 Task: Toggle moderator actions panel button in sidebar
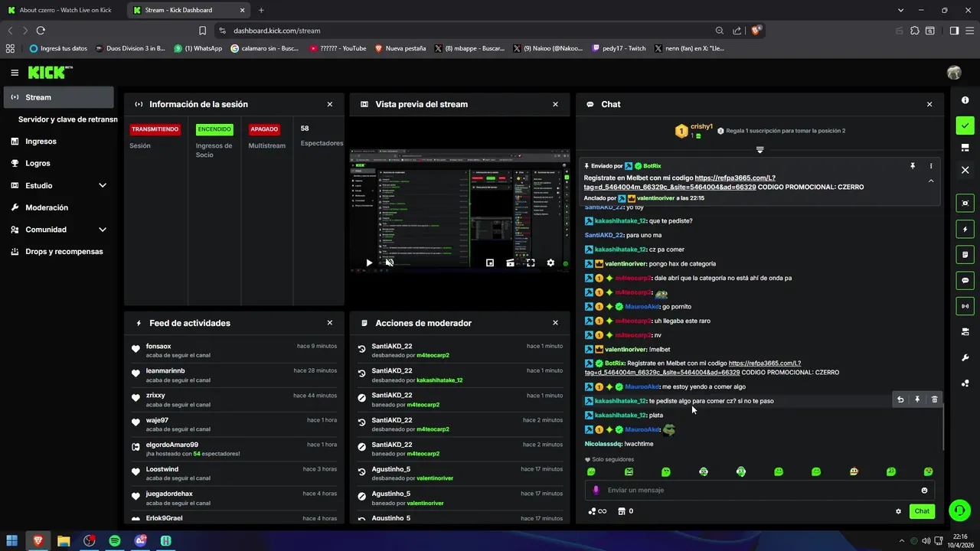[x=965, y=254]
